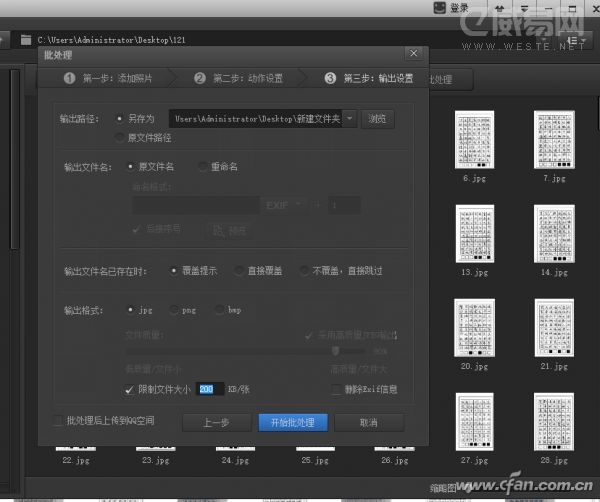Click the 浏览 browse button

click(376, 119)
